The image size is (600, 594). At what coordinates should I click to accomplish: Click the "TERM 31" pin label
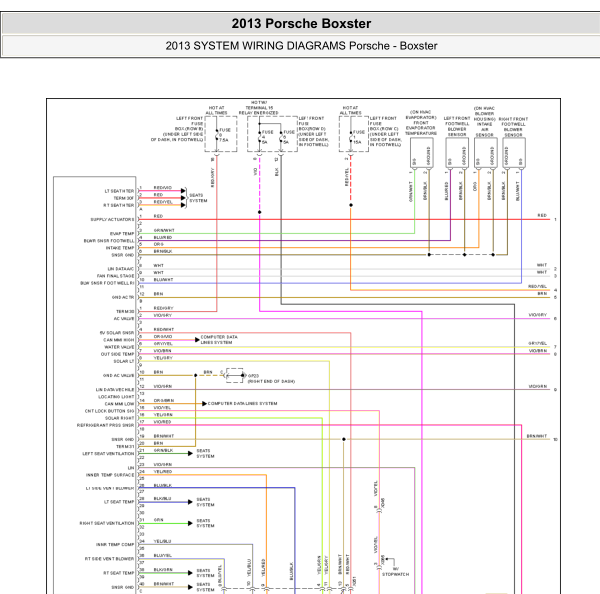pyautogui.click(x=125, y=447)
